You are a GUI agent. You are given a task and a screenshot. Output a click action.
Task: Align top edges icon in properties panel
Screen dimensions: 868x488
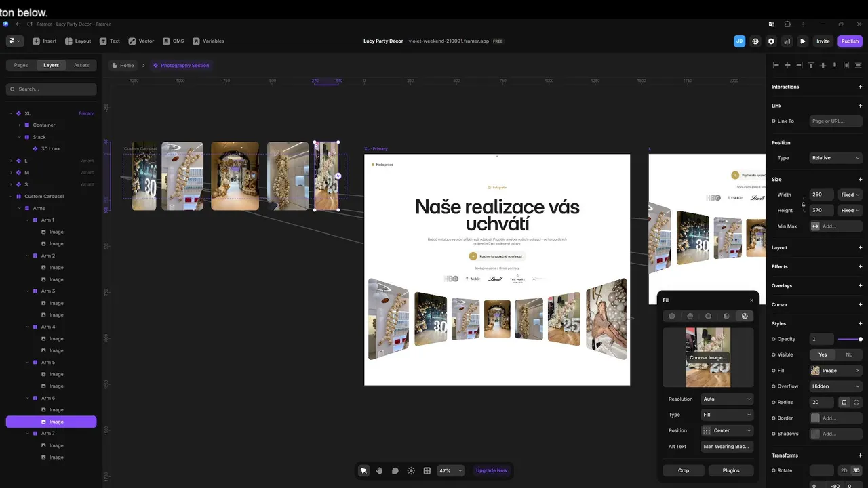tap(810, 65)
